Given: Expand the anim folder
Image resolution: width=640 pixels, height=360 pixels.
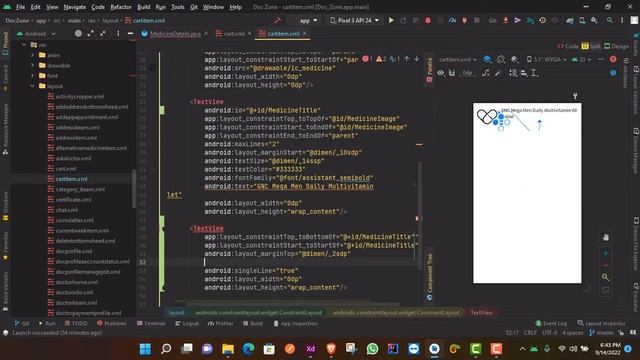Looking at the screenshot, I should (33, 55).
